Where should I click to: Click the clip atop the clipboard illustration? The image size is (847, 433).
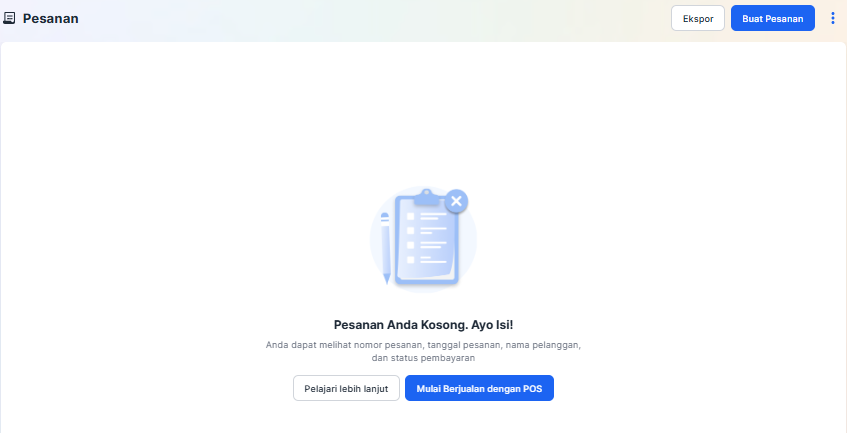[425, 196]
